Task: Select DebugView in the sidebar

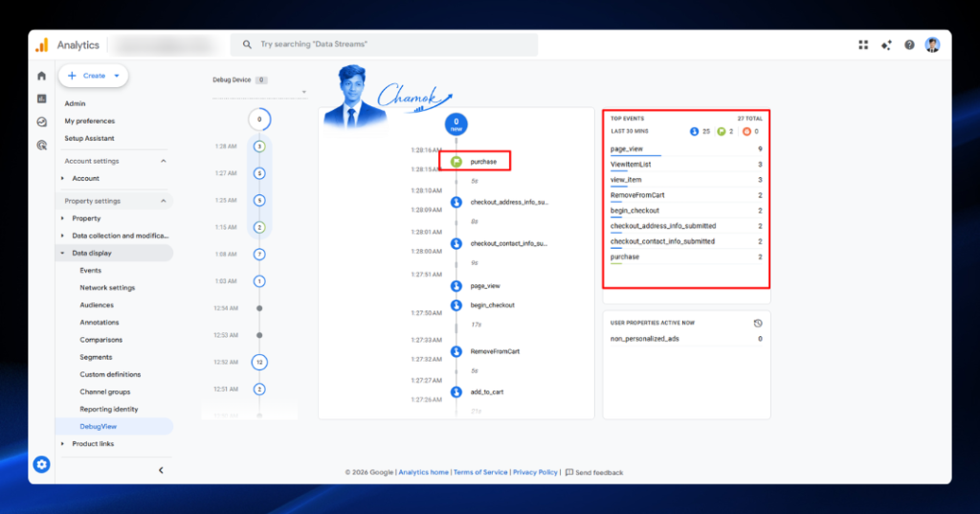Action: (99, 427)
